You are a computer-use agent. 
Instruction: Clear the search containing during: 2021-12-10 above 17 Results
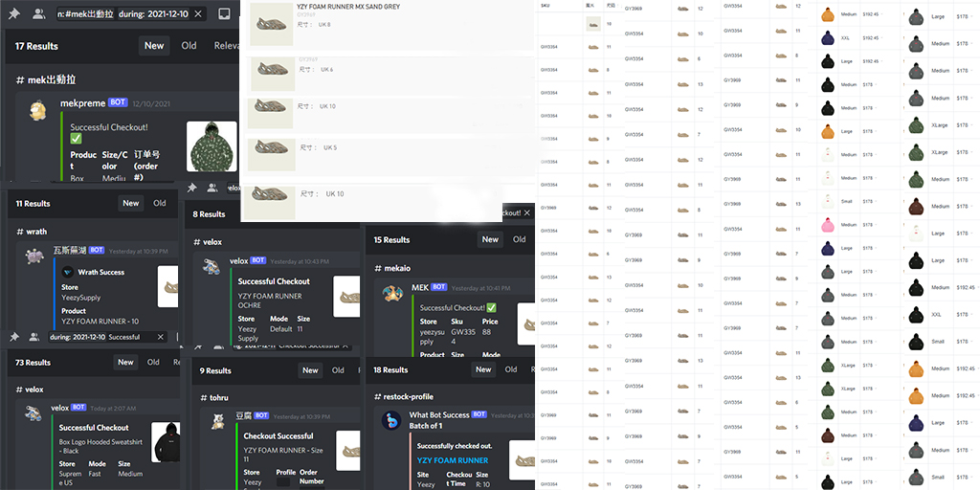198,13
